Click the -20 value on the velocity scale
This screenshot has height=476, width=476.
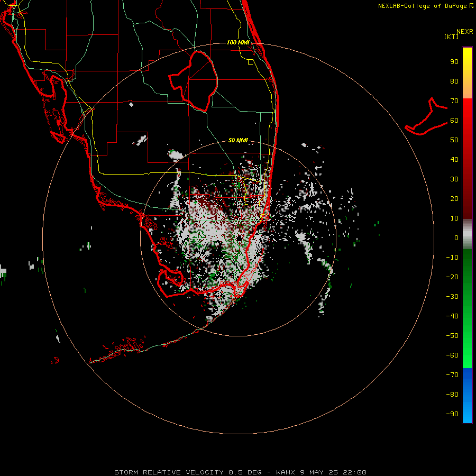tap(452, 277)
